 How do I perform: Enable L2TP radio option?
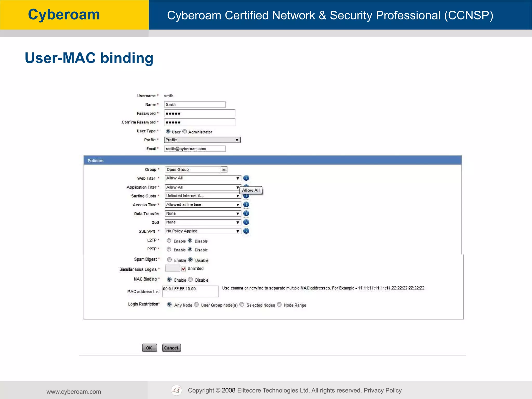click(169, 241)
